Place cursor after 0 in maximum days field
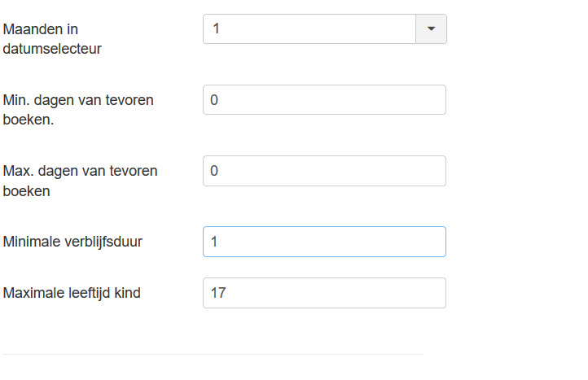This screenshot has height=380, width=588. [221, 170]
